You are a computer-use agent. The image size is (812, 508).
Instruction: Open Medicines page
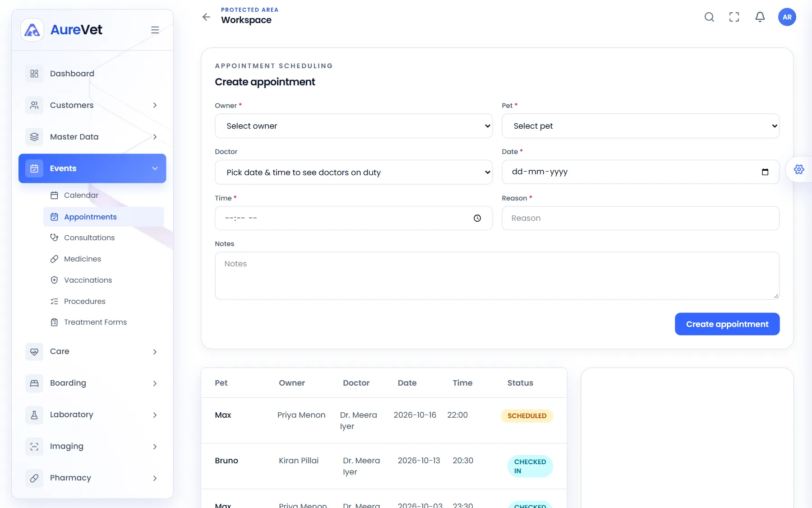[x=104, y=259]
